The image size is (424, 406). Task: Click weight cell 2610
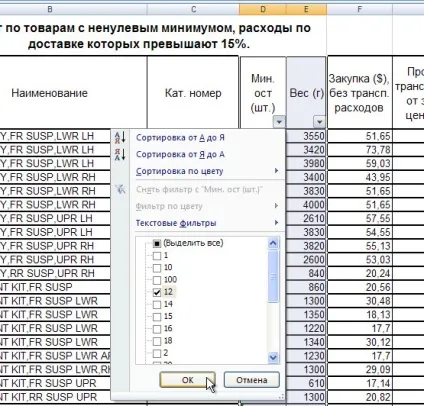point(306,218)
